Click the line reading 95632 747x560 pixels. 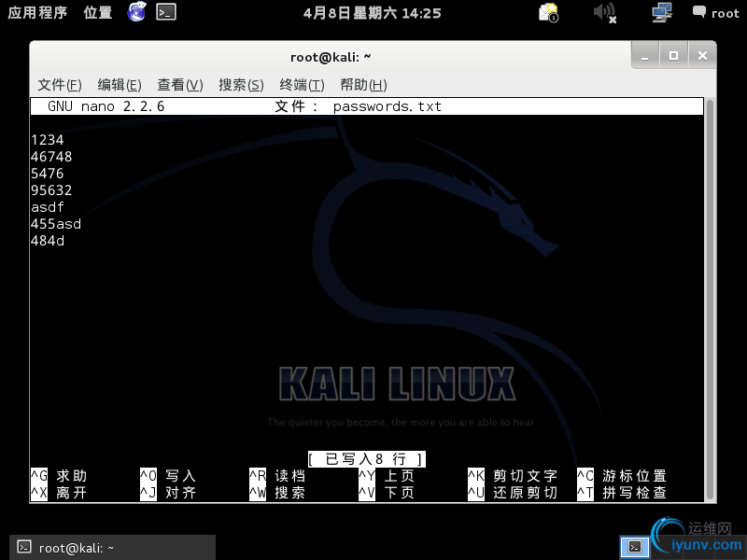point(51,190)
